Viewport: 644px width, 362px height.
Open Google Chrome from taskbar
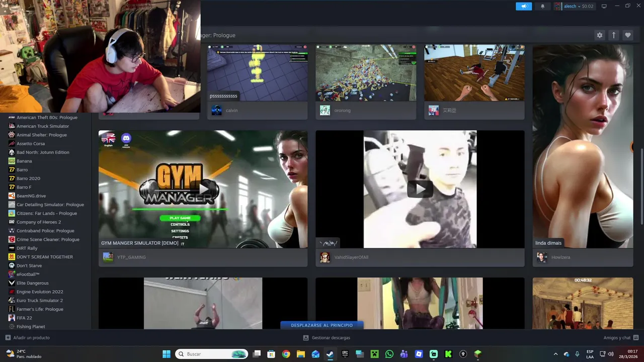pyautogui.click(x=286, y=354)
